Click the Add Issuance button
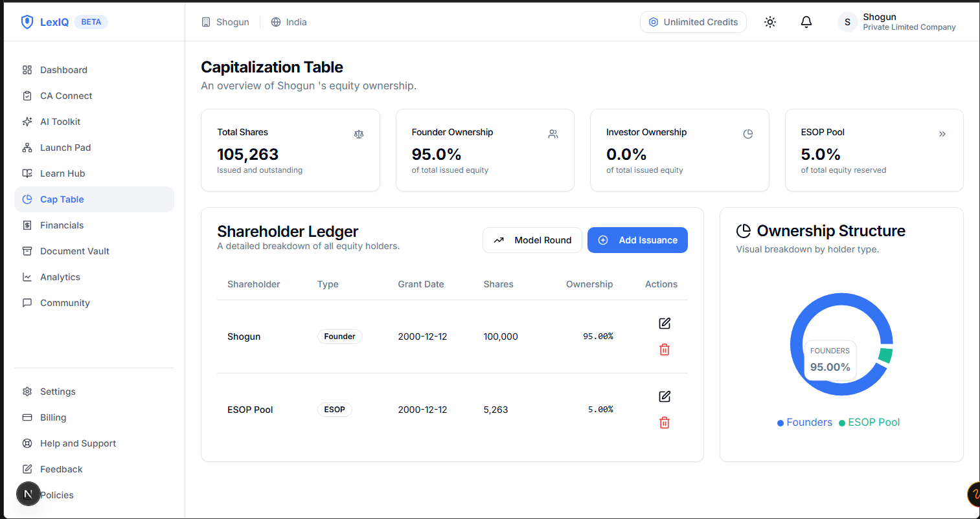 click(637, 240)
